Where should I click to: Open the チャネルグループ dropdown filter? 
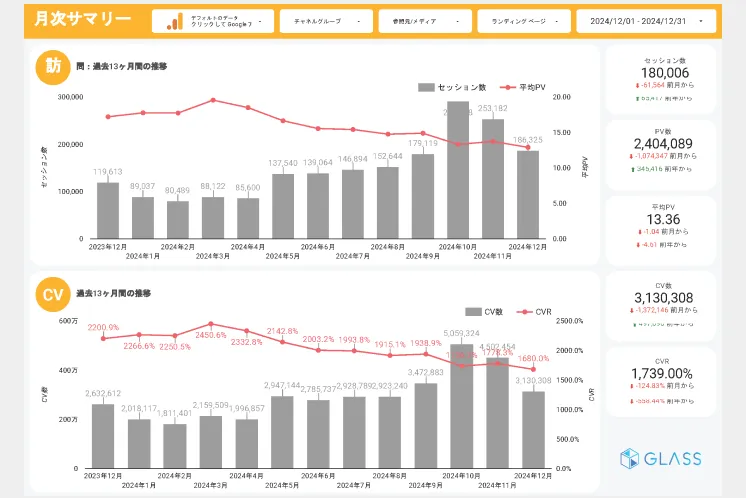coord(326,21)
